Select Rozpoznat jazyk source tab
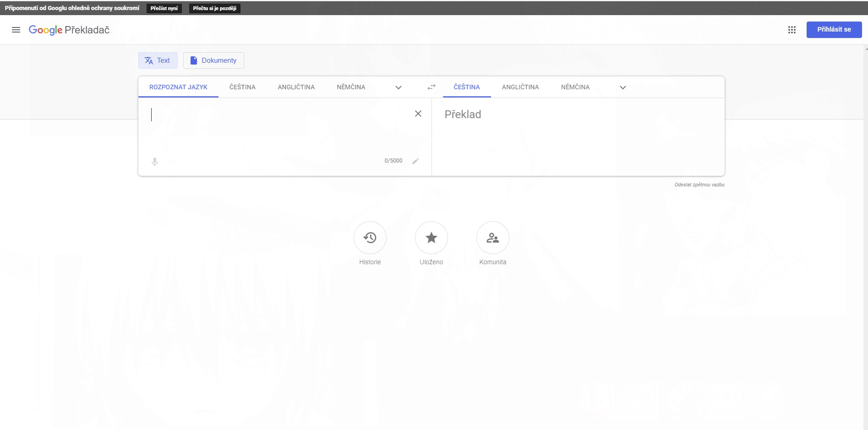The width and height of the screenshot is (868, 430). [x=178, y=87]
